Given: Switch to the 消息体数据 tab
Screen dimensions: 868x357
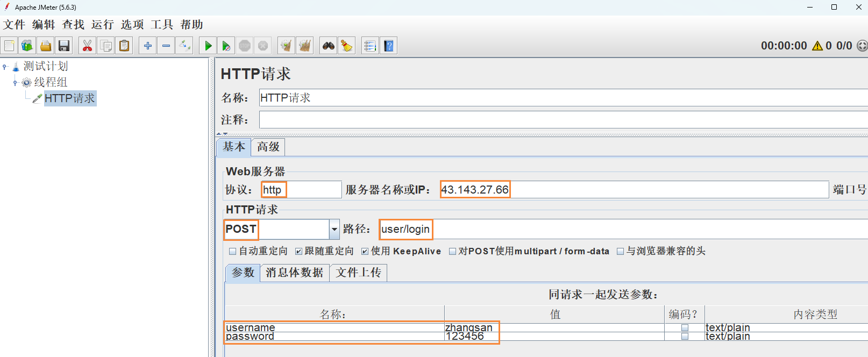Looking at the screenshot, I should (295, 273).
